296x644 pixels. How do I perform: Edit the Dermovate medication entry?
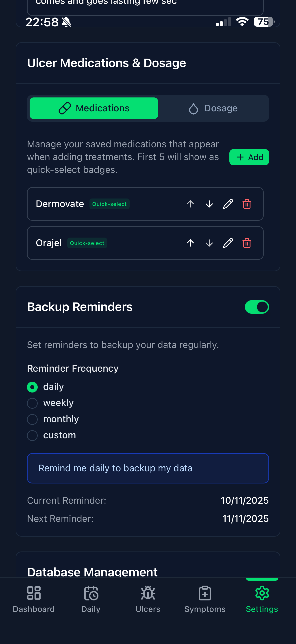(228, 204)
